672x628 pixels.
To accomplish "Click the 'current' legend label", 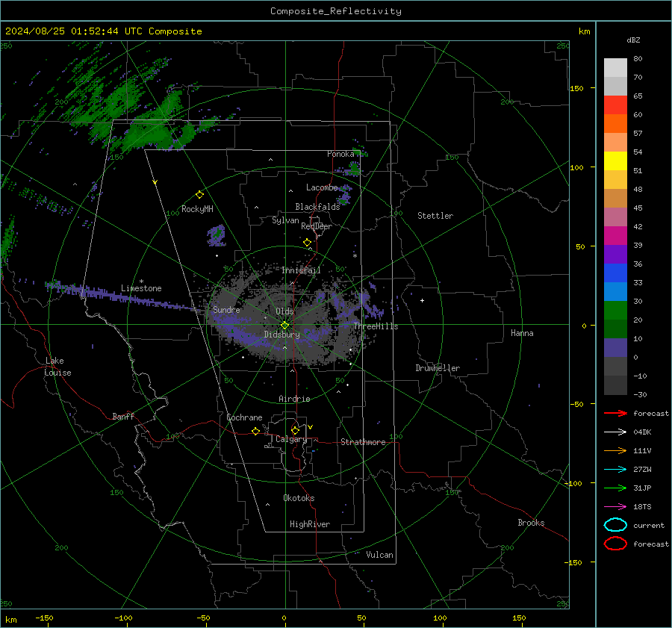I will coord(649,525).
